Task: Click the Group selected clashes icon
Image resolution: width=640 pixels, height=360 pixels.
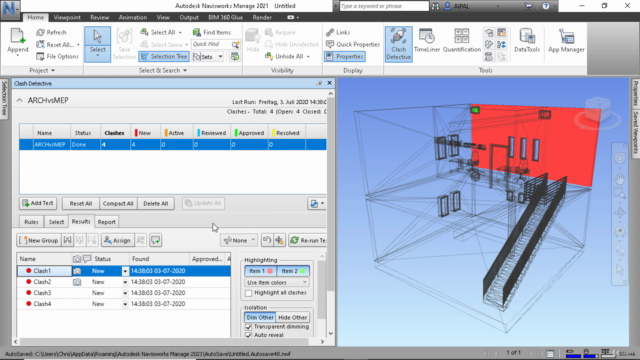Action: 67,240
